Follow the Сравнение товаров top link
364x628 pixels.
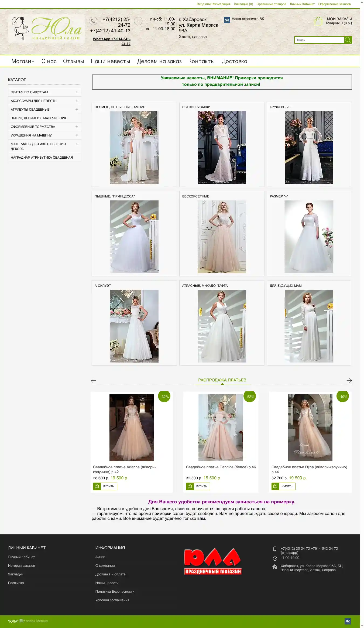(x=271, y=4)
